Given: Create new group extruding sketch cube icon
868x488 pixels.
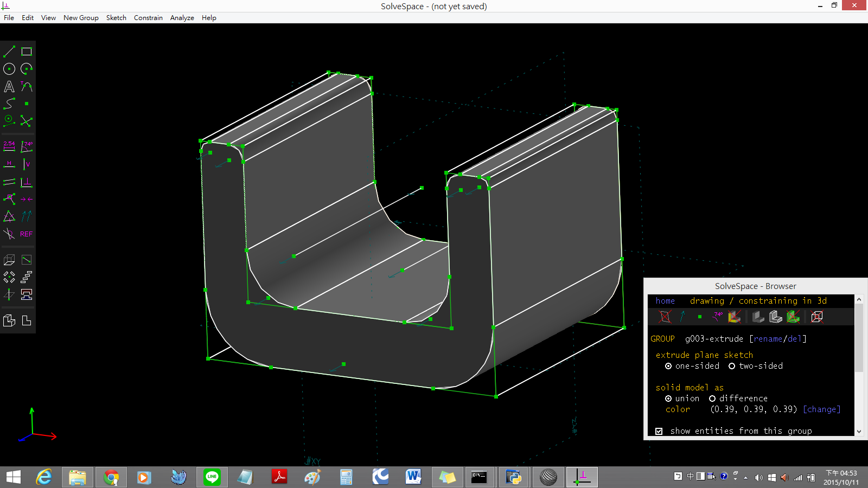Looking at the screenshot, I should pos(9,260).
